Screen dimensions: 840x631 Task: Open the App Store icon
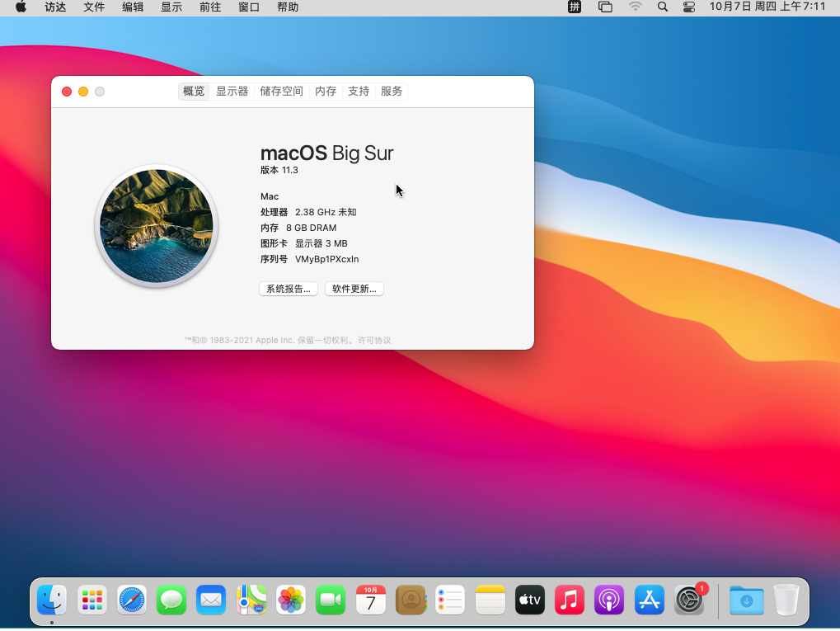[x=650, y=600]
